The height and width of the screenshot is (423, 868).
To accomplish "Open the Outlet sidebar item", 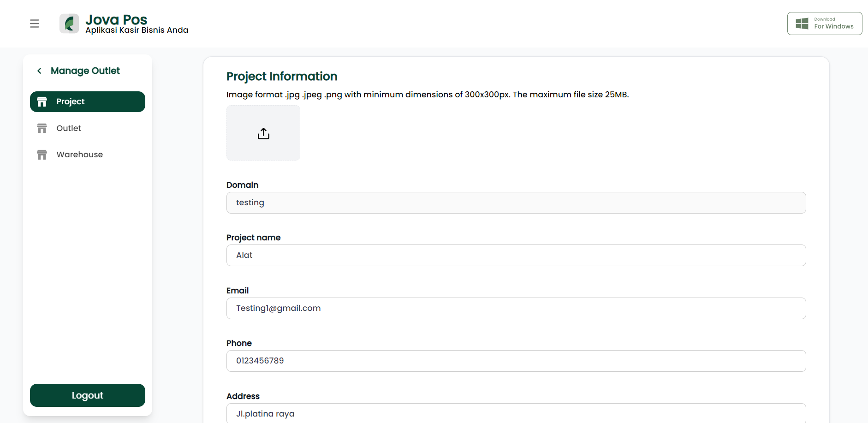I will (88, 128).
